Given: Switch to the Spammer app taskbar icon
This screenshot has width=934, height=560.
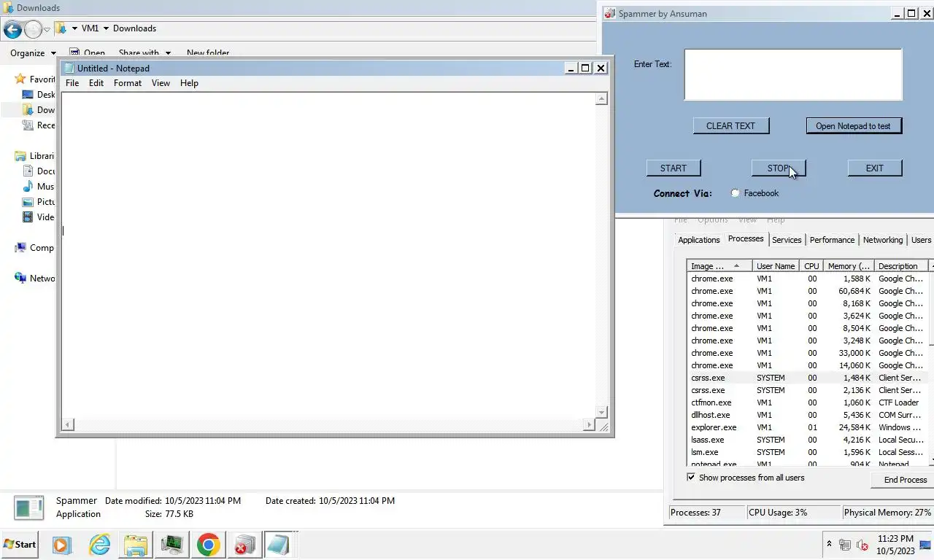Looking at the screenshot, I should coord(244,545).
